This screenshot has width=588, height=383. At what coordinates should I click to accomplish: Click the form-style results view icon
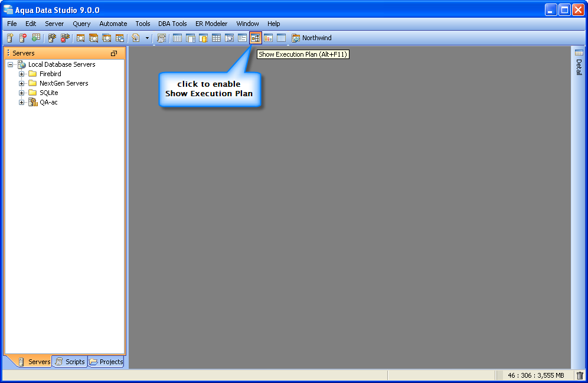pyautogui.click(x=242, y=38)
